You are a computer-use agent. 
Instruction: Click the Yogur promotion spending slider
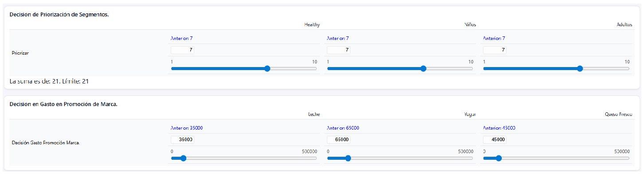[400, 158]
